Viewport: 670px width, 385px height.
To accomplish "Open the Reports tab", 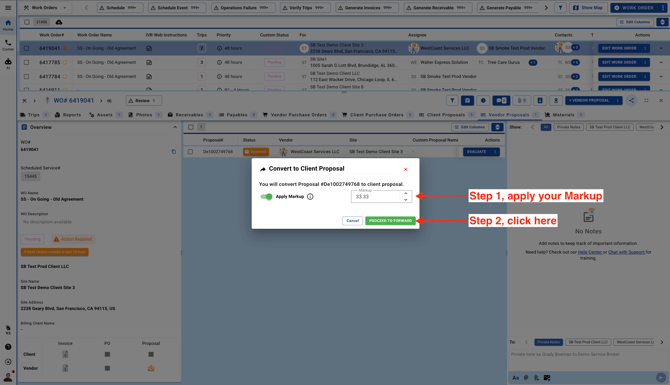I will [68, 115].
